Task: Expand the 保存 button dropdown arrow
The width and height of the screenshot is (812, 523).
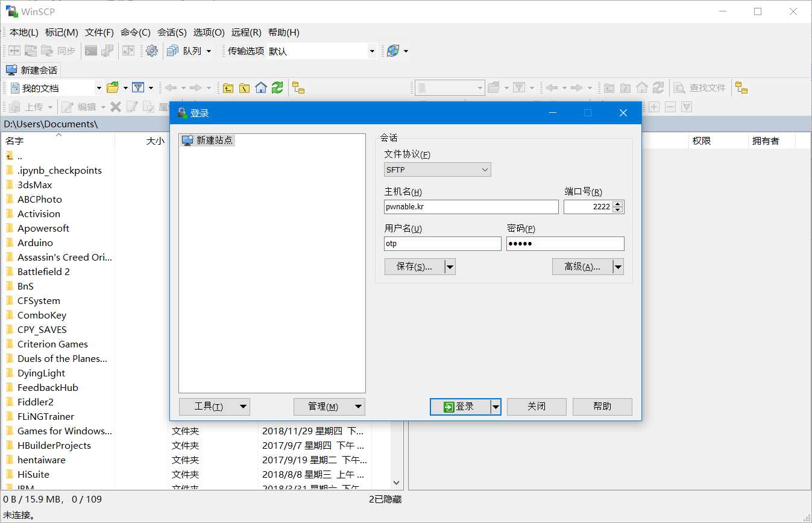Action: point(450,267)
